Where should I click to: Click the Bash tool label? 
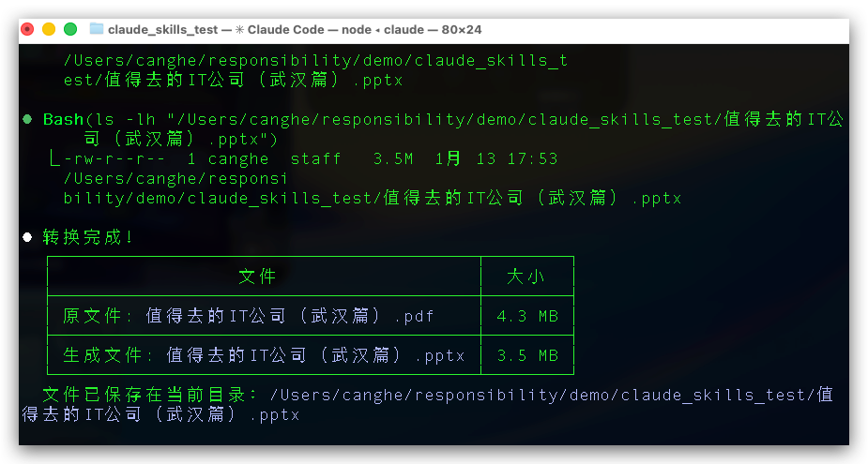[x=63, y=120]
